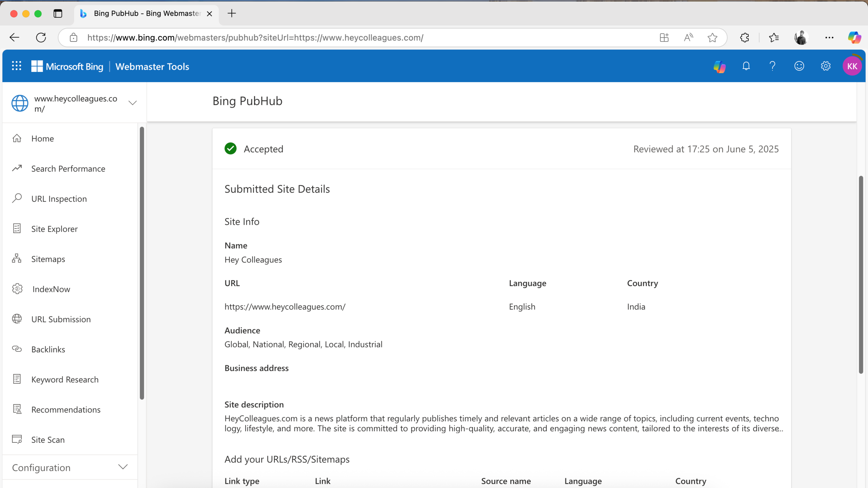This screenshot has width=868, height=488.
Task: Open the Webmaster Tools settings gear
Action: [x=825, y=66]
